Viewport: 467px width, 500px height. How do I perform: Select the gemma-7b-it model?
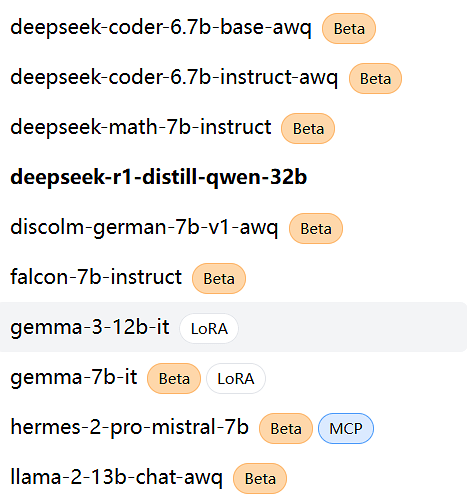coord(74,378)
